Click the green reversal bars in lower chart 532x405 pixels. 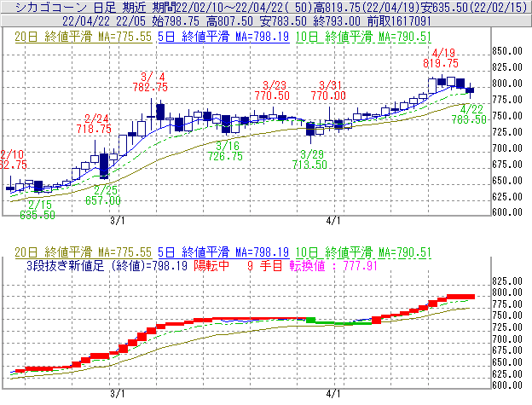(338, 321)
